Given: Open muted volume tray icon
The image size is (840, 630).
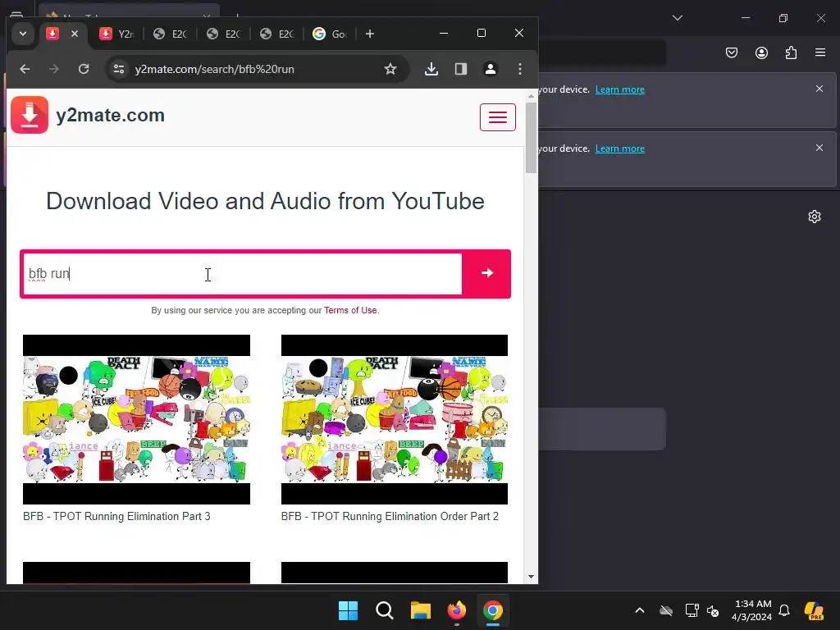Looking at the screenshot, I should pyautogui.click(x=713, y=610).
